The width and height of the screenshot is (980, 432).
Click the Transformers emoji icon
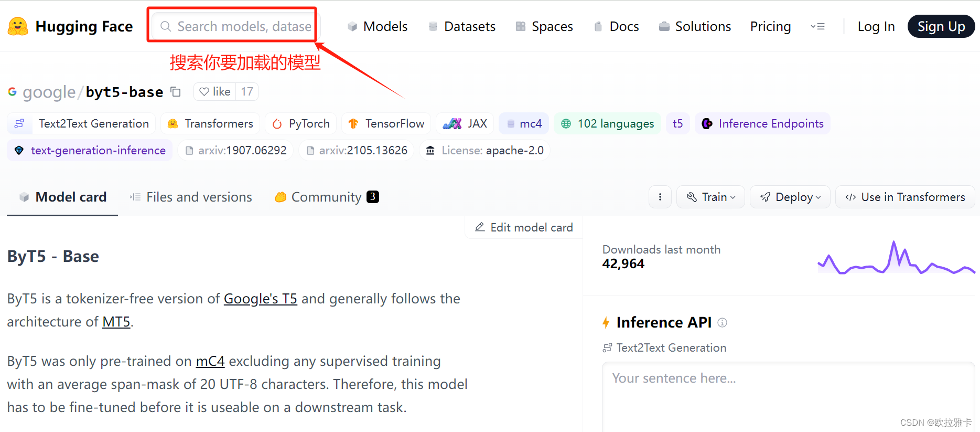click(172, 124)
